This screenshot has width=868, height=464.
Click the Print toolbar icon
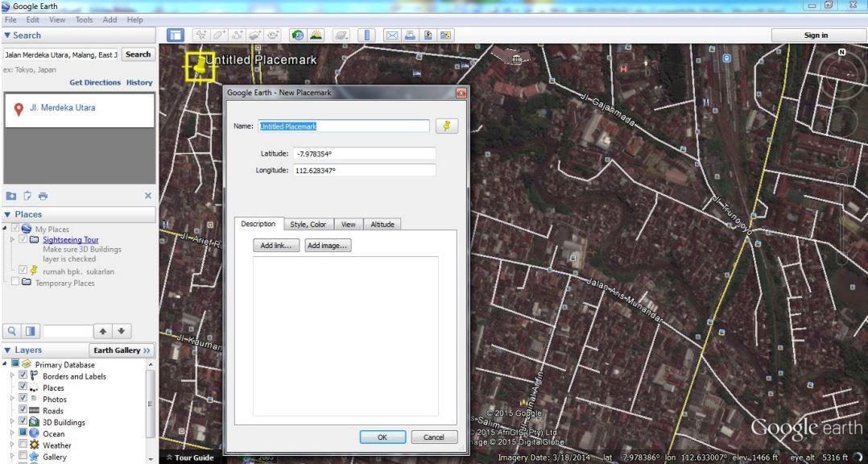click(x=410, y=35)
